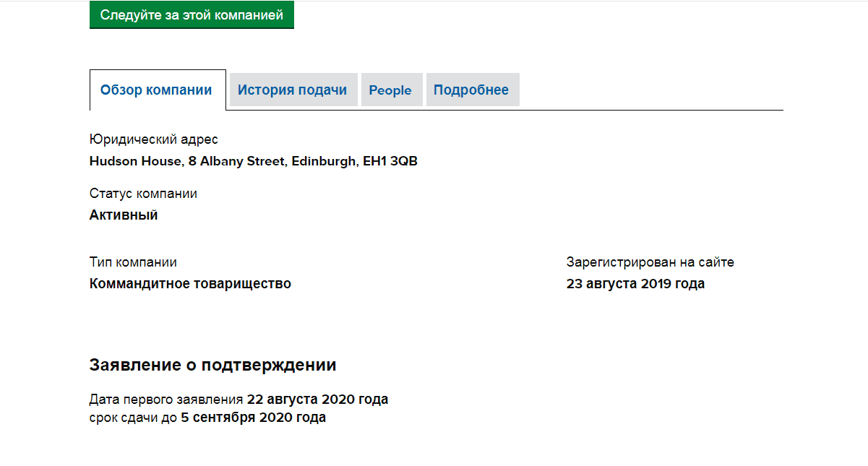868x466 pixels.
Task: Click the Заявление о подтверждении heading
Action: [x=212, y=365]
